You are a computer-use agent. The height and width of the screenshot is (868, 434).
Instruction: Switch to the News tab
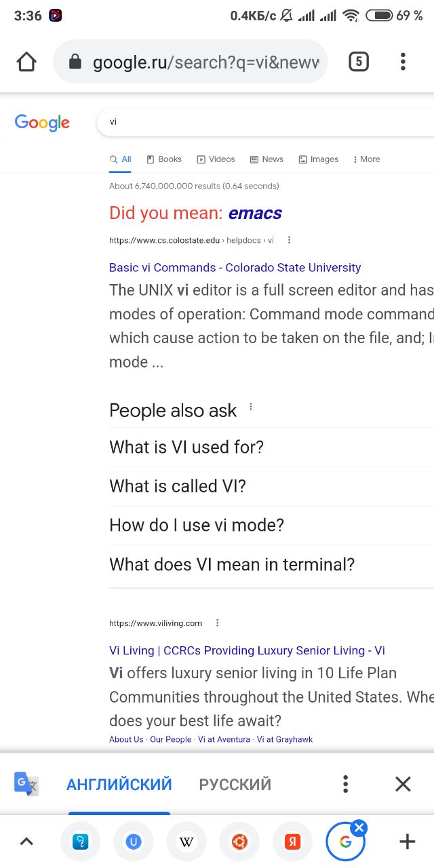[x=267, y=159]
